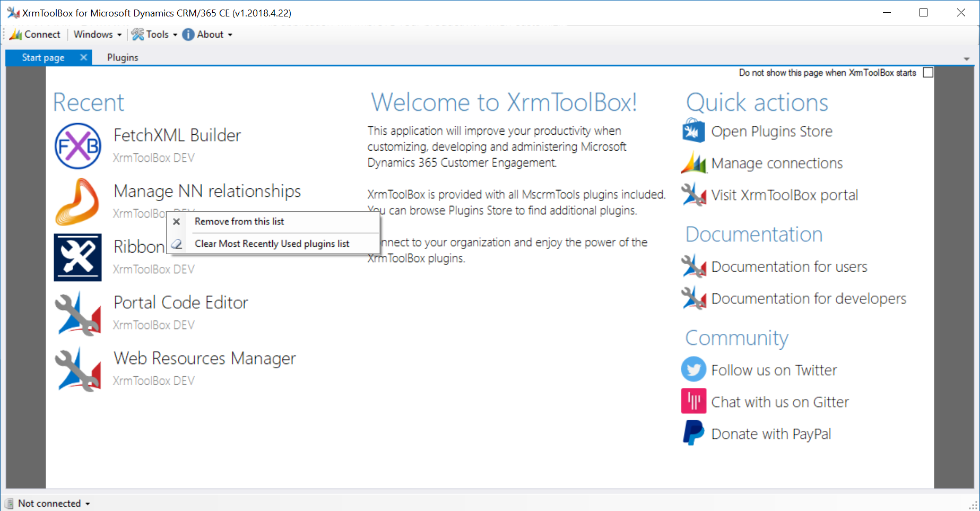Viewport: 980px width, 511px height.
Task: Expand the About dropdown arrow
Action: [x=230, y=35]
